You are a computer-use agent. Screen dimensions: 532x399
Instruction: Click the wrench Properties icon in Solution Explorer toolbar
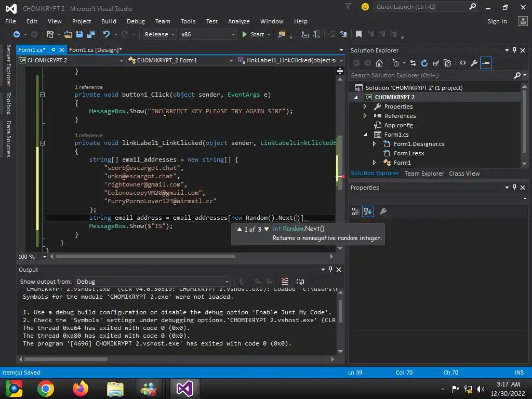pyautogui.click(x=474, y=63)
